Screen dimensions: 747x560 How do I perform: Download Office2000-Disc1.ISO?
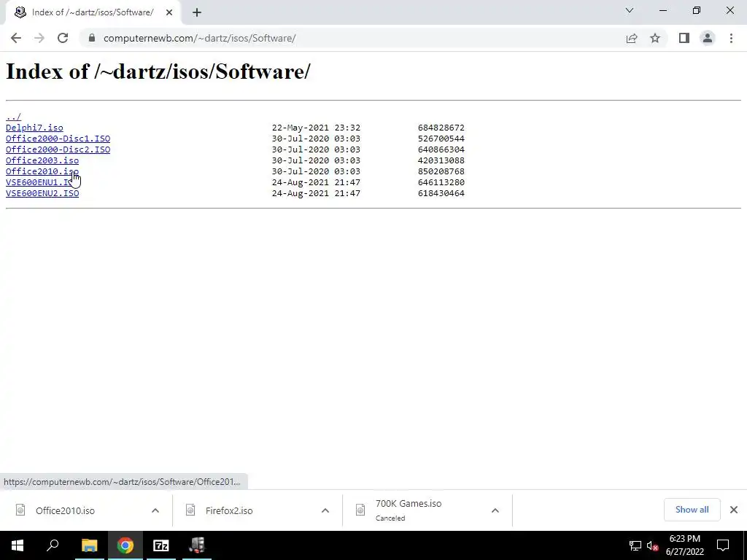tap(58, 139)
